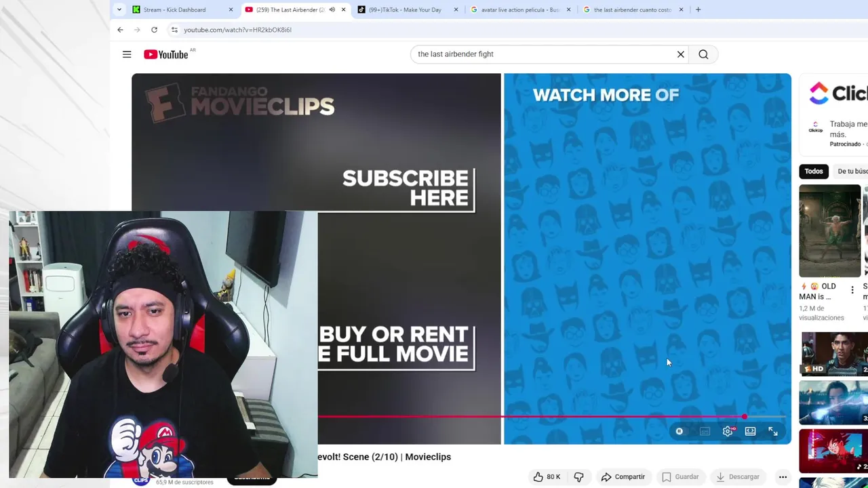The width and height of the screenshot is (868, 488).
Task: Close the Kick Dashboard tab
Action: (231, 9)
